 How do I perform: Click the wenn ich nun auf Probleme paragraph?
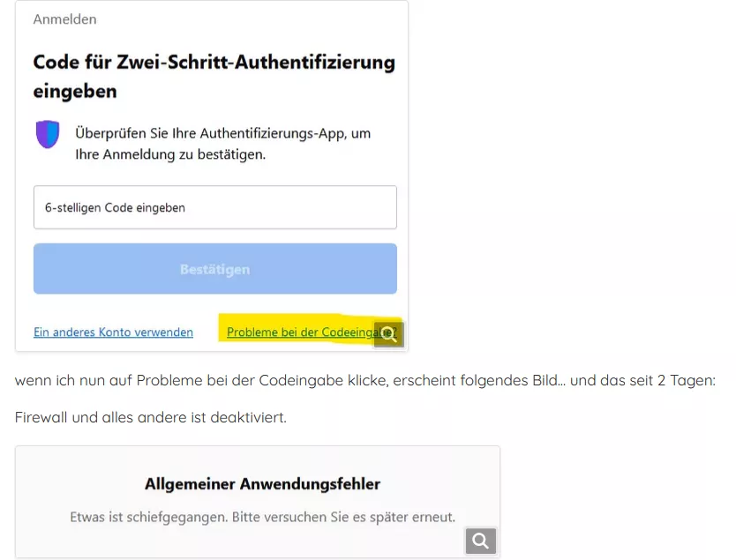[365, 380]
